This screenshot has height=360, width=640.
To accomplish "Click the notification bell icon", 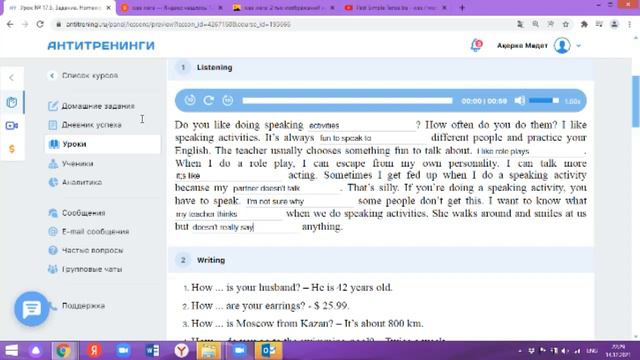I will click(476, 45).
